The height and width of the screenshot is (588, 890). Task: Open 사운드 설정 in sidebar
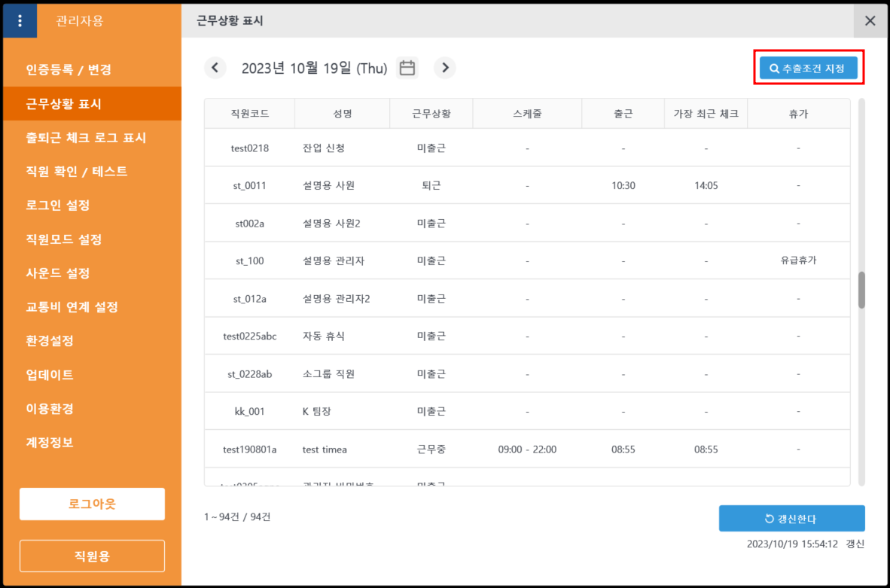(x=58, y=273)
